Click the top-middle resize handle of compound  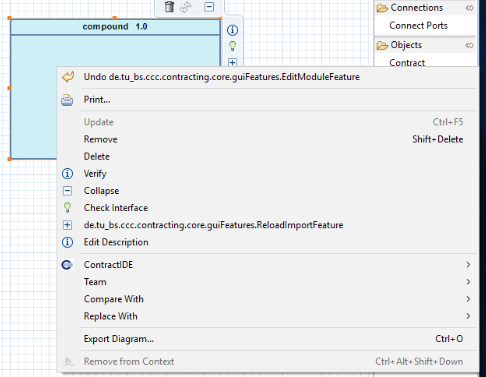[115, 18]
